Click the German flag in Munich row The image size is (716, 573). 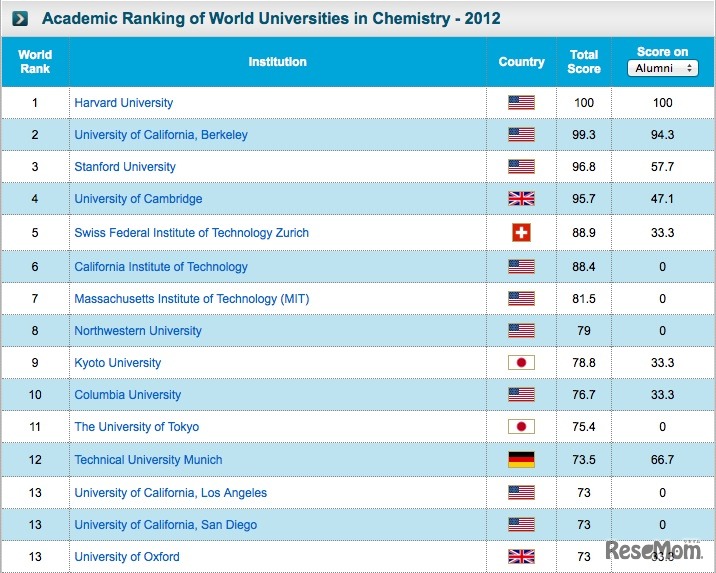pyautogui.click(x=521, y=460)
